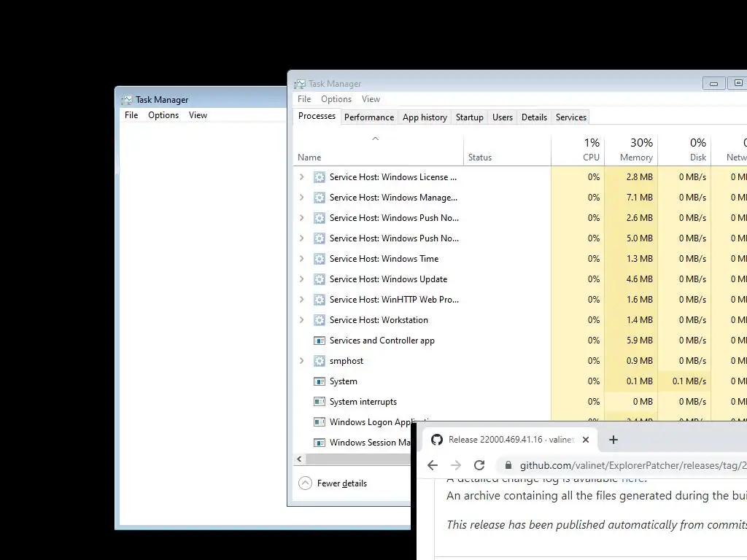Image resolution: width=747 pixels, height=560 pixels.
Task: Switch to the Performance tab
Action: click(369, 117)
